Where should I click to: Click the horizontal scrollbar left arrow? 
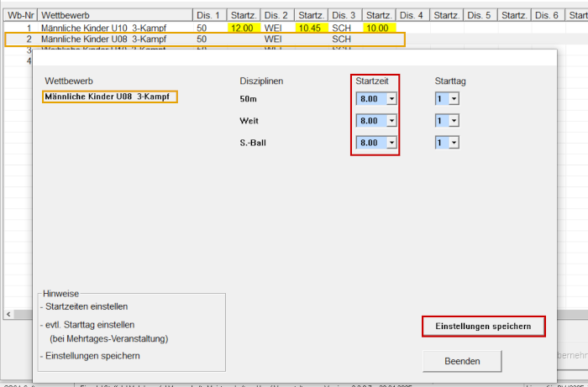click(x=8, y=314)
